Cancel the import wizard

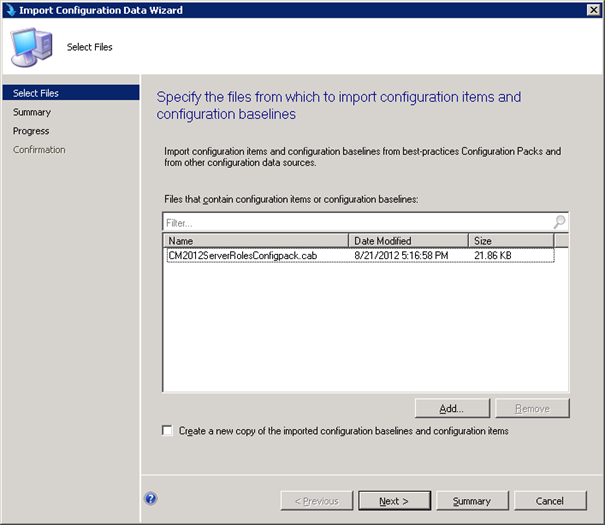[550, 501]
